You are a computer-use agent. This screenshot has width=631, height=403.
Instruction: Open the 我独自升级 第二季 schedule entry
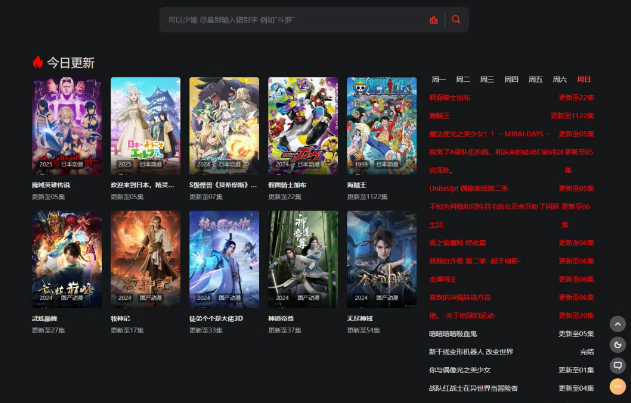[511, 261]
